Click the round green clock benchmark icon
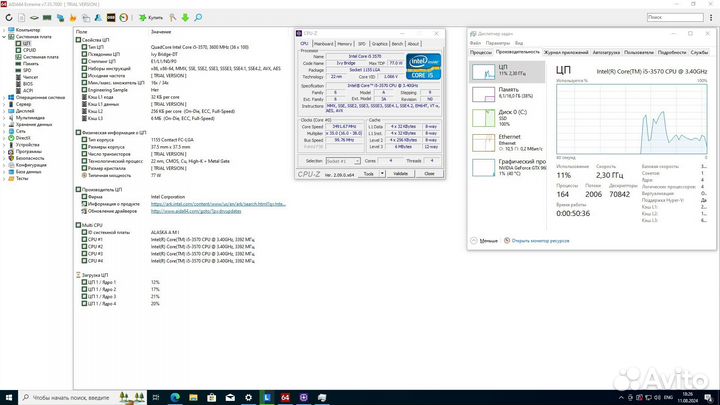This screenshot has height=405, width=720. tap(124, 17)
